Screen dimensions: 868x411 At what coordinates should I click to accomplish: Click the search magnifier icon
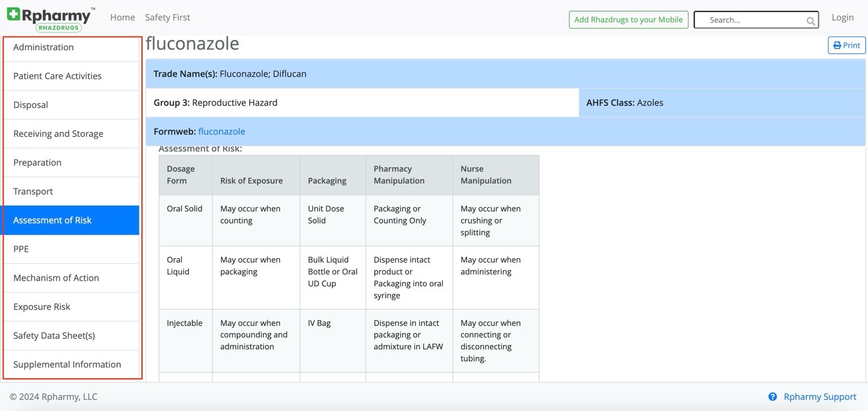click(810, 21)
